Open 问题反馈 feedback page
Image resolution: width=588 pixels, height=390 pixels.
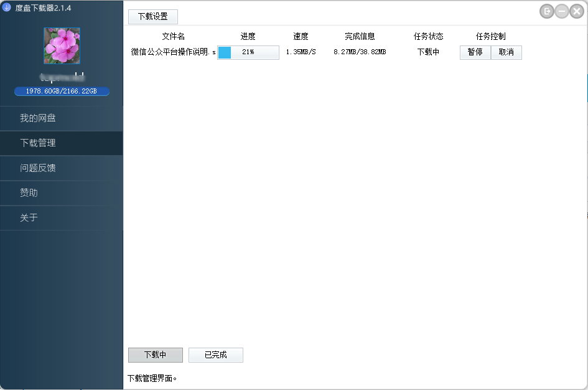coord(62,168)
